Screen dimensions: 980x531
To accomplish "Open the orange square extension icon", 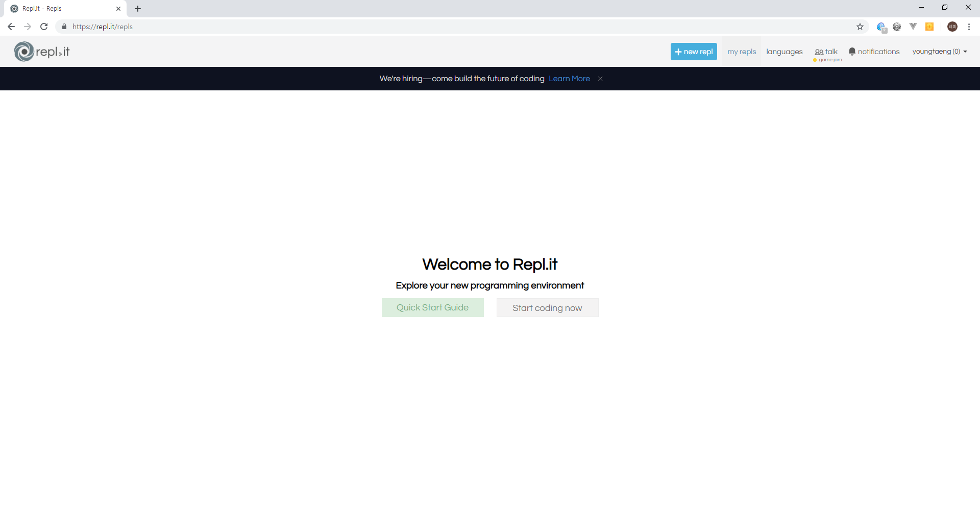I will [929, 27].
